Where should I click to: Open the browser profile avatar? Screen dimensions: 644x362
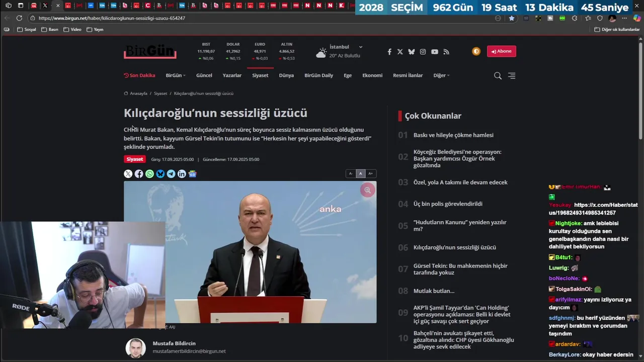point(612,18)
